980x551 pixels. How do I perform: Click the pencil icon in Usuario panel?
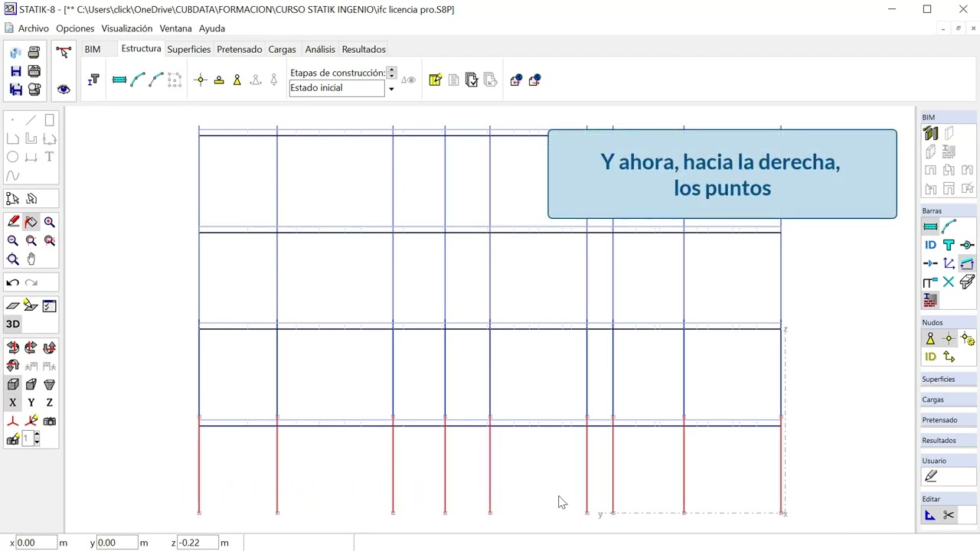931,476
